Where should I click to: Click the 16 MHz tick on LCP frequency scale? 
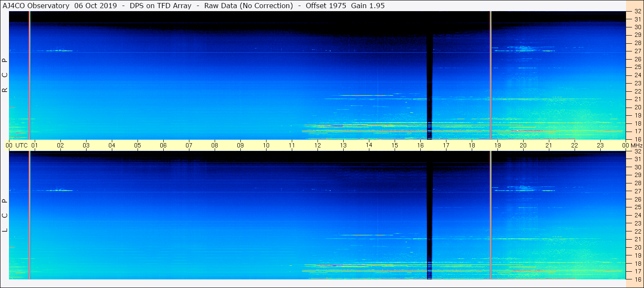click(637, 279)
